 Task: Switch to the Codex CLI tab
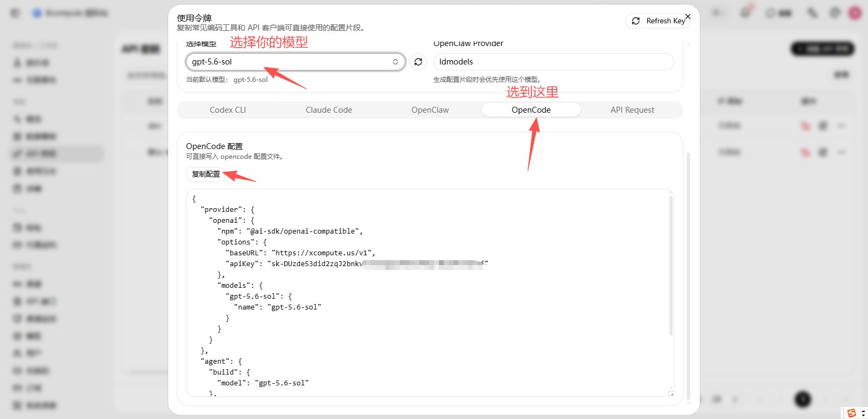tap(228, 110)
